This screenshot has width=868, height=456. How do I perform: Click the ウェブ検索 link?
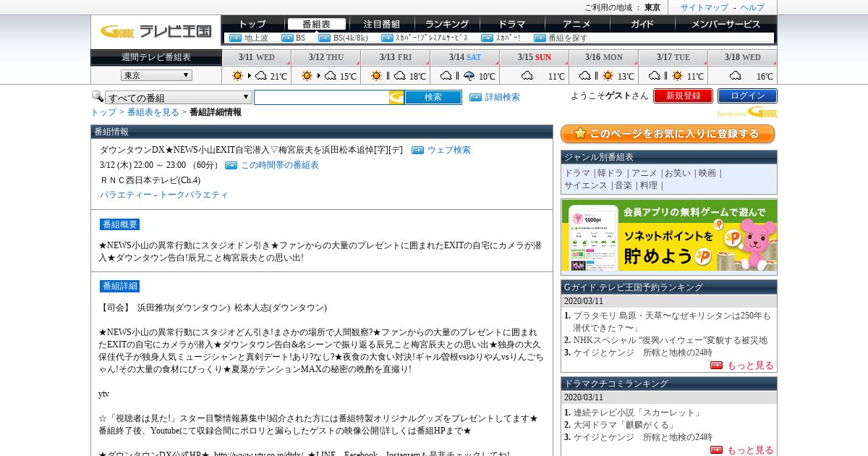(x=448, y=150)
